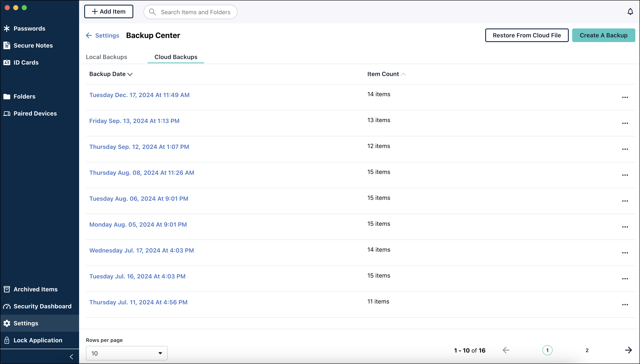View Paired Devices

click(35, 113)
